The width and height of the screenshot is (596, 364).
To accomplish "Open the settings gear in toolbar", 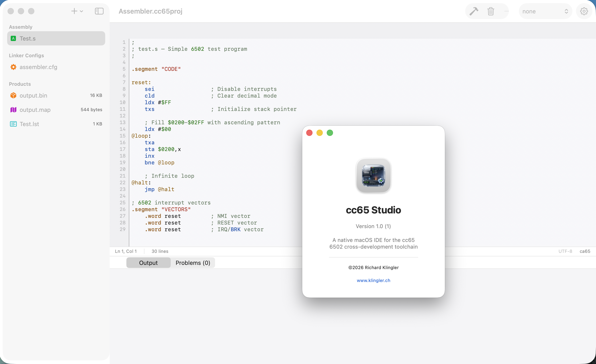I will (x=584, y=11).
